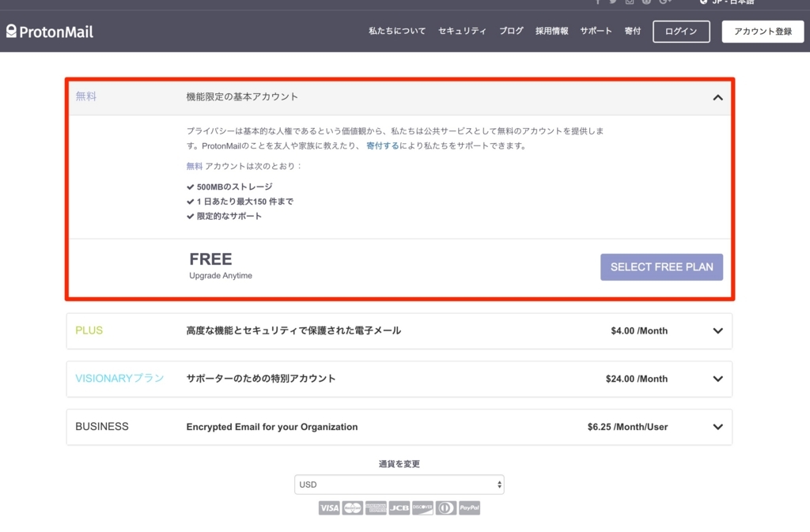
Task: Expand the PLUS plan chevron
Action: point(717,330)
